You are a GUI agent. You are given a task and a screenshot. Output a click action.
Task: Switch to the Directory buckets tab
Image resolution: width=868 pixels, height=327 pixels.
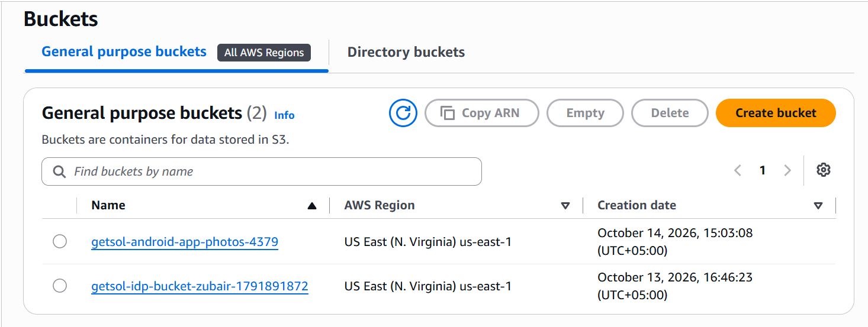pyautogui.click(x=406, y=52)
